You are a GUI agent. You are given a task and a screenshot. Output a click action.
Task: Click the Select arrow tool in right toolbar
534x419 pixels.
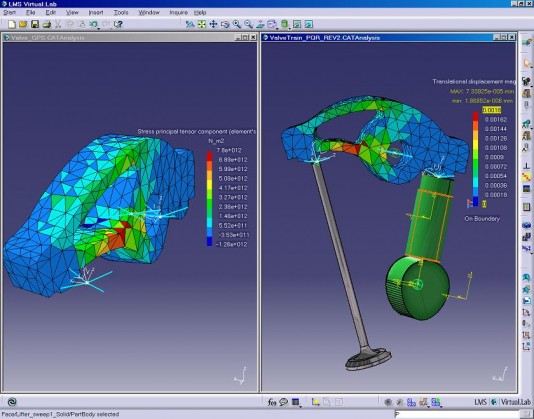pyautogui.click(x=527, y=63)
